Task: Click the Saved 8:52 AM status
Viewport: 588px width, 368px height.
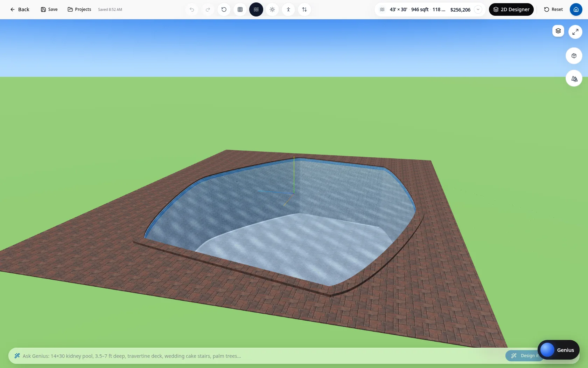Action: pos(110,9)
